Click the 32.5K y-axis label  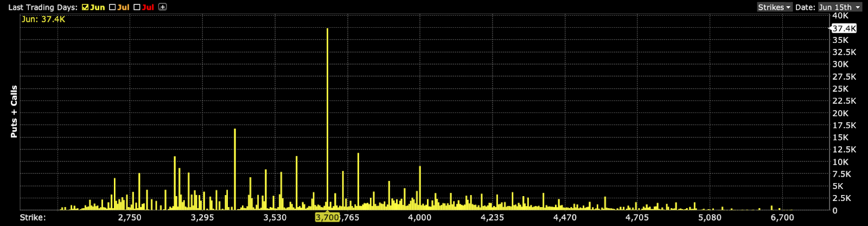point(844,52)
